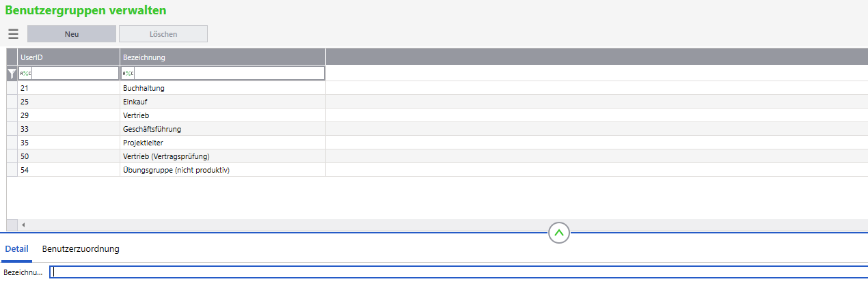Viewport: 868px width, 288px height.
Task: Collapse detail panel with green chevron
Action: [559, 233]
